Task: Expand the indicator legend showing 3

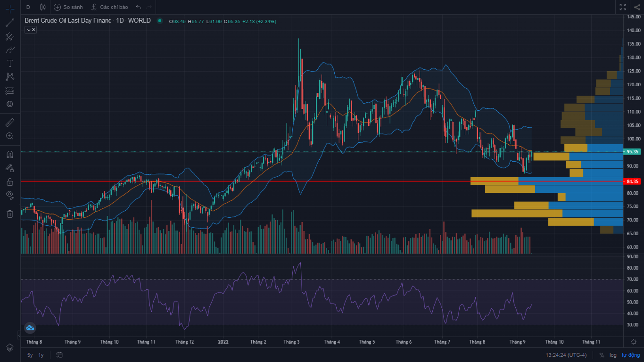Action: (x=30, y=30)
